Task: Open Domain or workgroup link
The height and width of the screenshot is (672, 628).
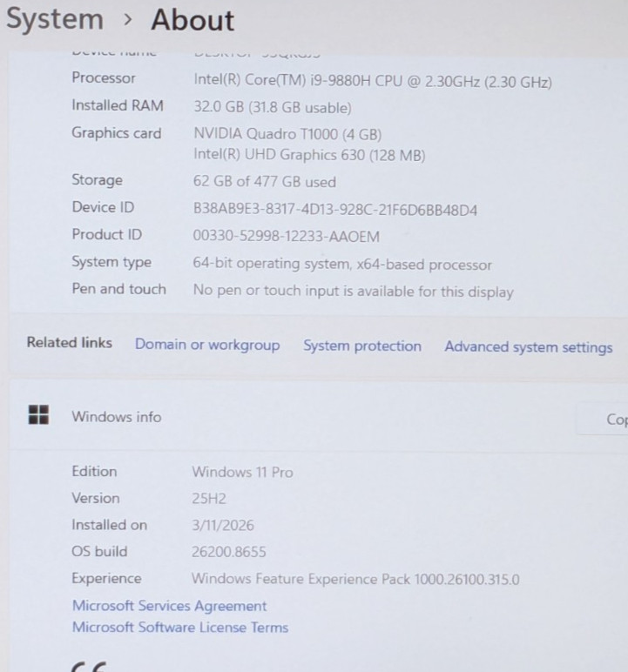Action: tap(207, 345)
